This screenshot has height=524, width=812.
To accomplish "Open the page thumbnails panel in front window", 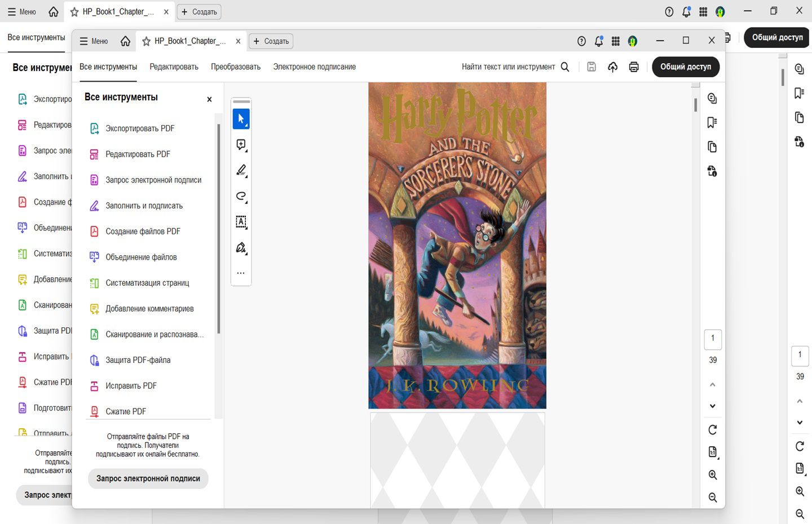I will [x=712, y=147].
